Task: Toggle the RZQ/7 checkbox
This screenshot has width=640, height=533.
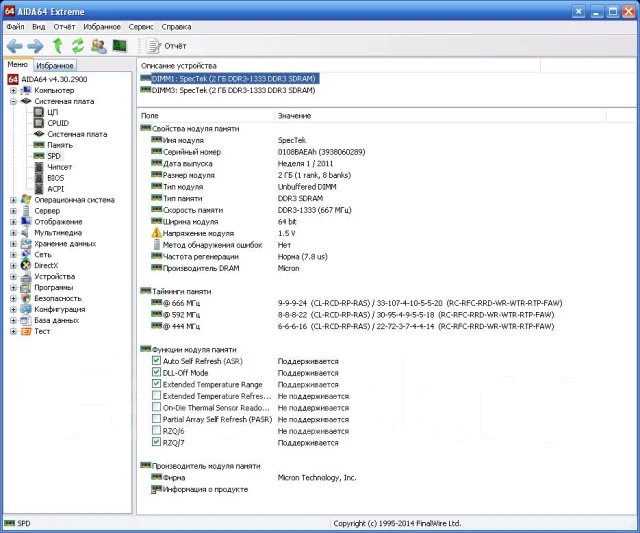Action: tap(156, 442)
